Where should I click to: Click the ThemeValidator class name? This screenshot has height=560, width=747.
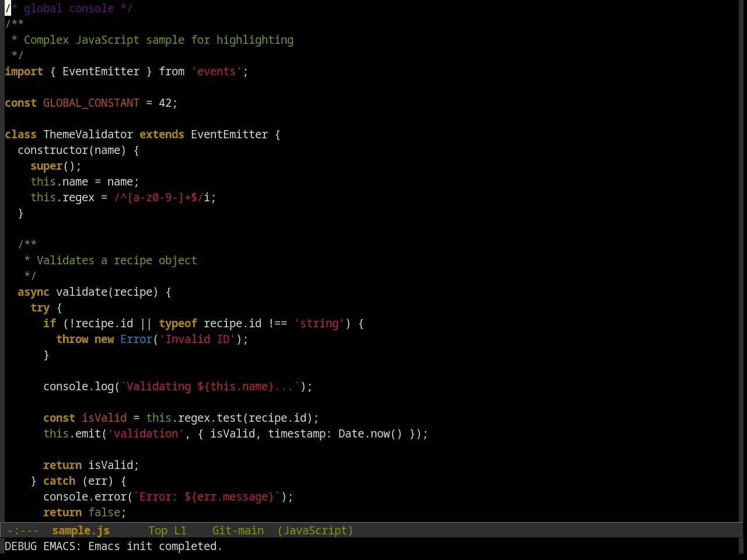pos(88,134)
